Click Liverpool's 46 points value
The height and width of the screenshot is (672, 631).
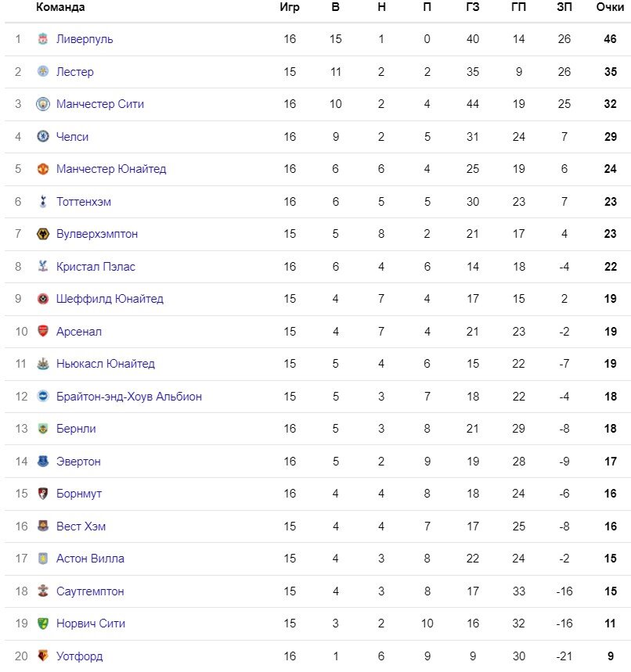coord(610,39)
